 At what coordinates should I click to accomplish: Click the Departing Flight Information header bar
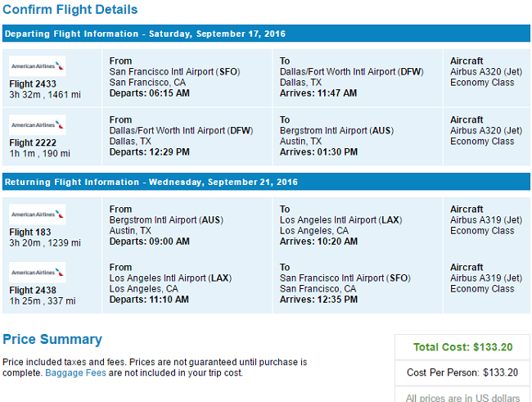tap(266, 34)
